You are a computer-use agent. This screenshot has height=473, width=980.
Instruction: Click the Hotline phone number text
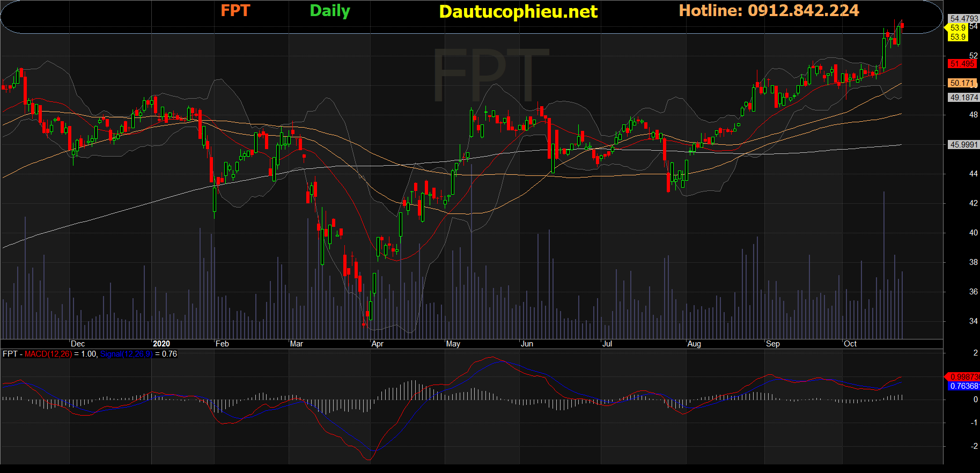coord(769,11)
